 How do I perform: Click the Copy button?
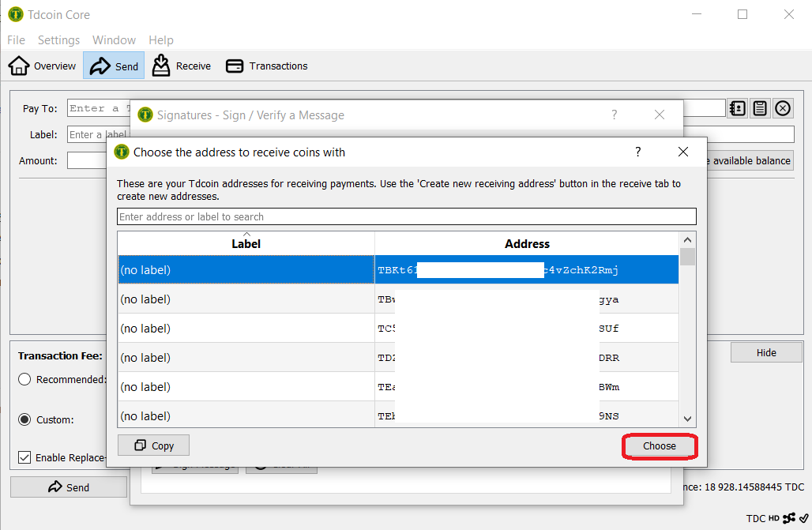pos(154,445)
